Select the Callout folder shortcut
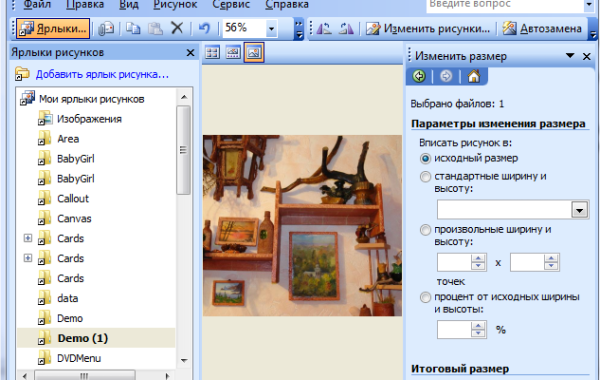The height and width of the screenshot is (380, 600). tap(73, 199)
